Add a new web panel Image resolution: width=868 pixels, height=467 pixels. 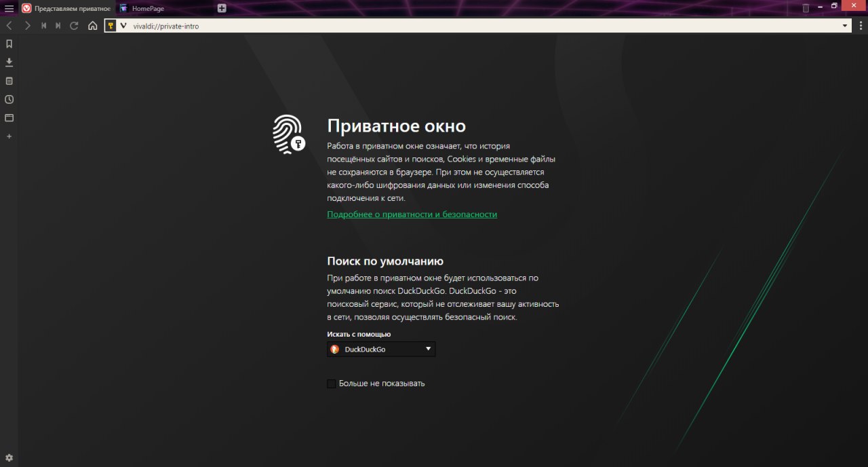coord(9,136)
